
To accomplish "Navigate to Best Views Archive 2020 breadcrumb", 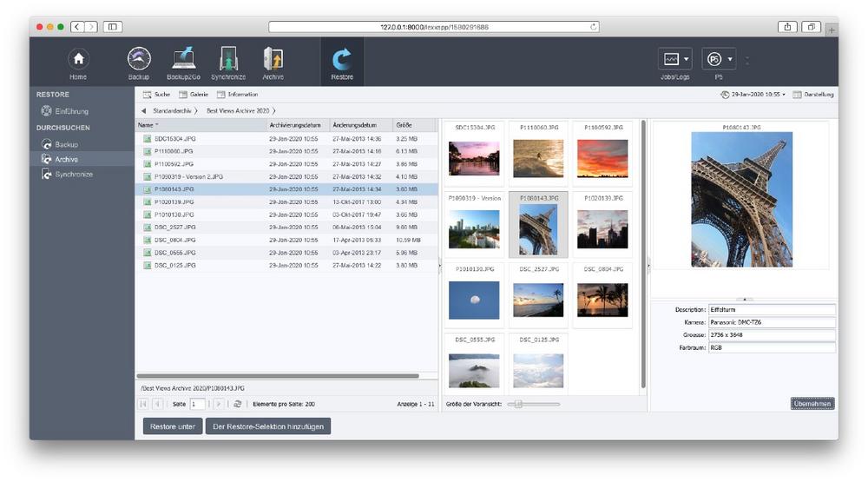I will (x=238, y=111).
